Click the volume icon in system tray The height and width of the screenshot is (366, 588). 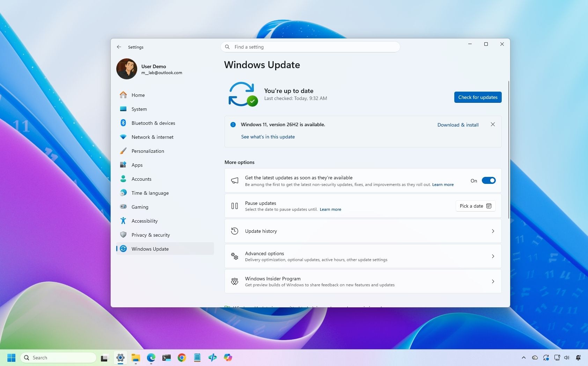tap(567, 358)
